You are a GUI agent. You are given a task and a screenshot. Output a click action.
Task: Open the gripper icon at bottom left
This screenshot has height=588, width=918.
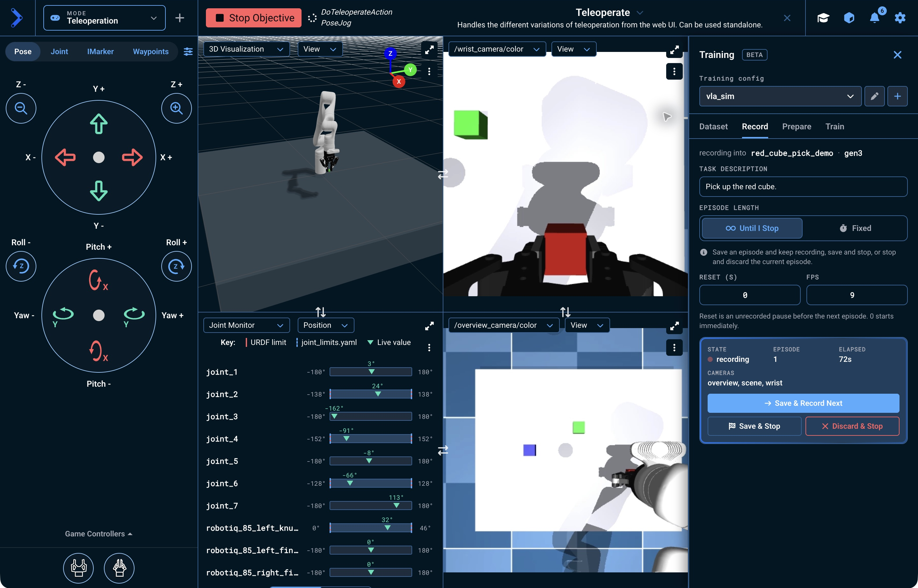pos(78,568)
